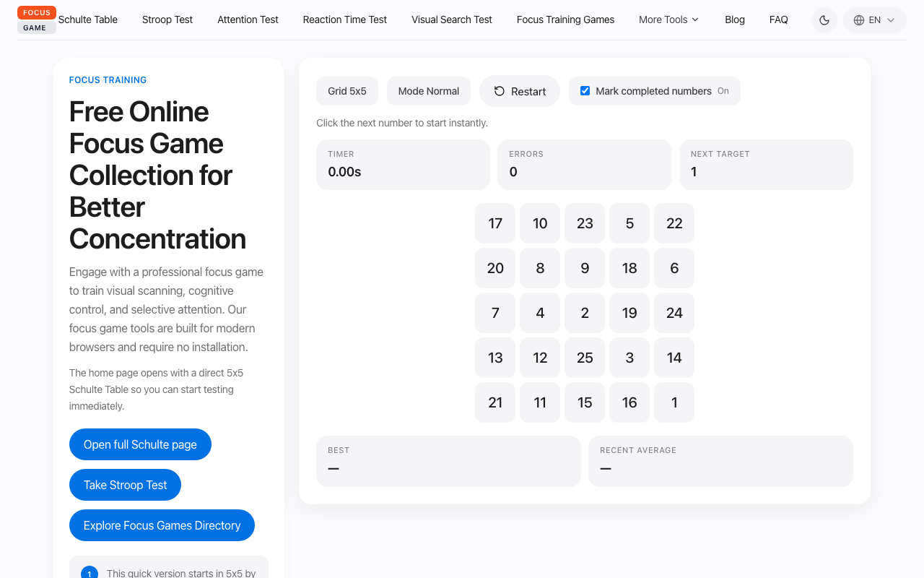Screen dimensions: 924x578
Task: Uncheck Mark completed numbers checkbox
Action: pyautogui.click(x=585, y=91)
